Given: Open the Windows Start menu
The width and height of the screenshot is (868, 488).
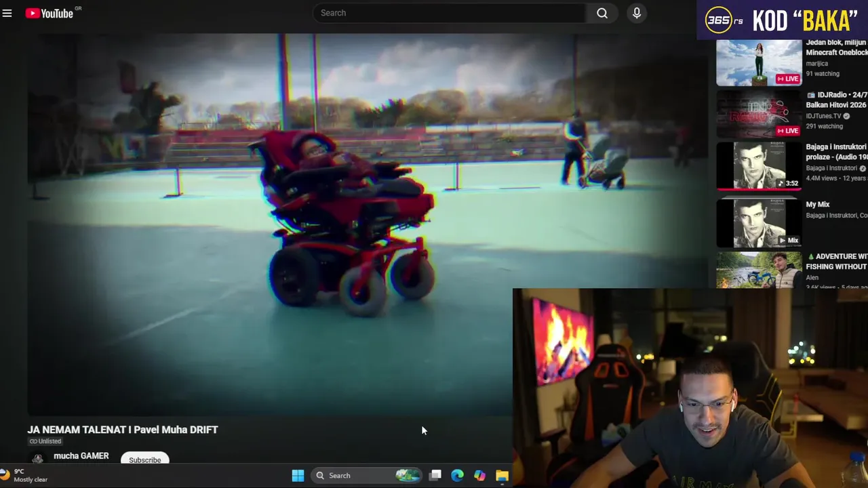Looking at the screenshot, I should pos(298,475).
